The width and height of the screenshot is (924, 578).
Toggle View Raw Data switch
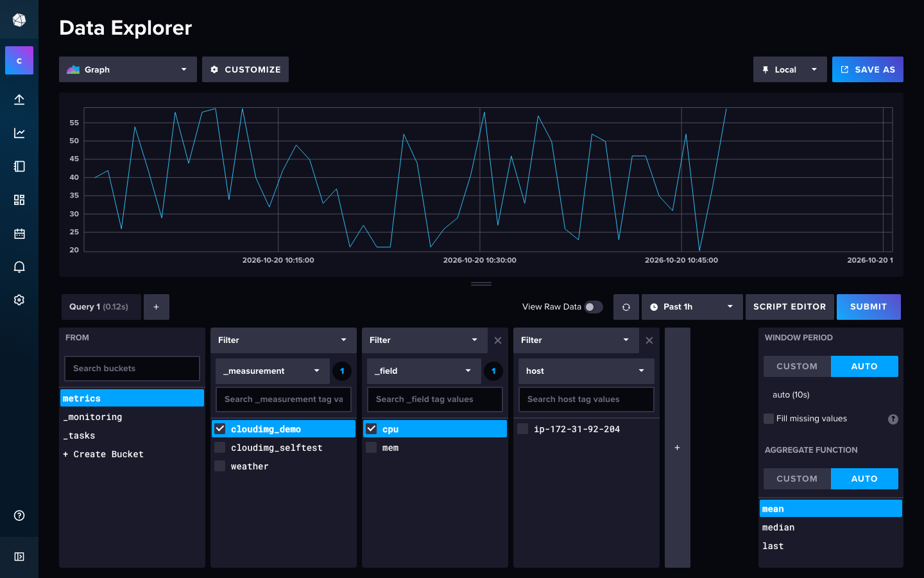tap(594, 307)
